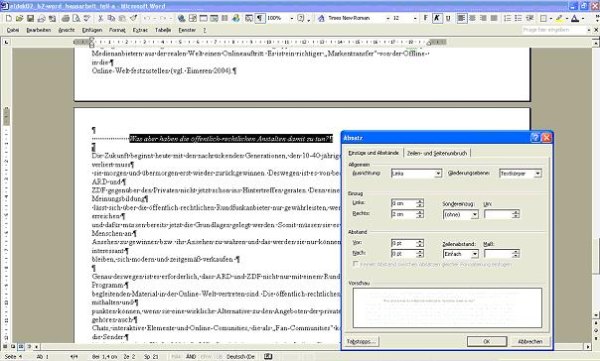600x361 pixels.
Task: Open the Sondereinzug dropdown
Action: 474,214
